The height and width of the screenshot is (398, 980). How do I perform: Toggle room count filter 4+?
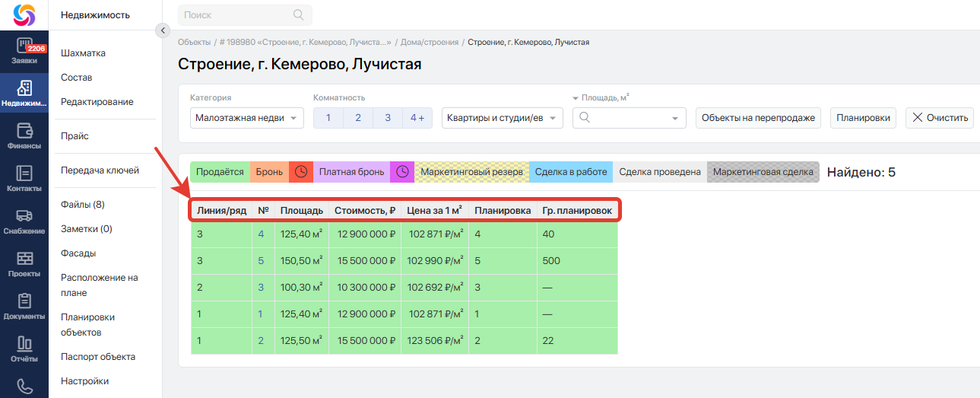417,118
